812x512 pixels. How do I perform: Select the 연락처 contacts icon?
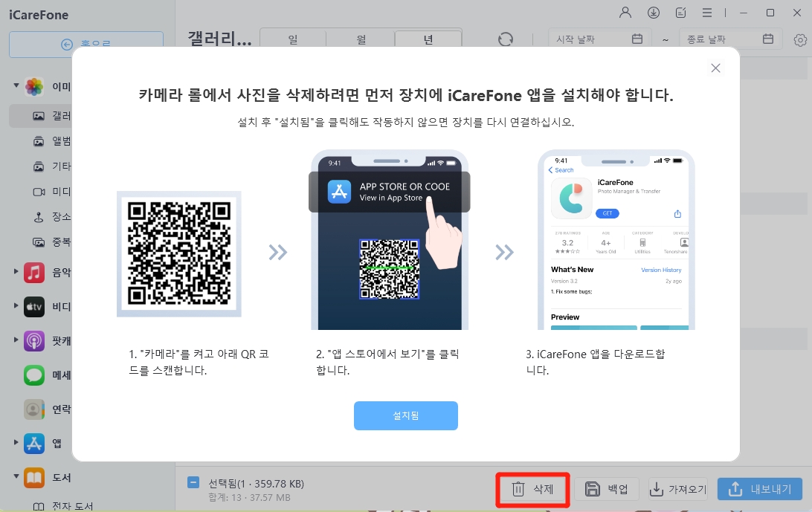(x=33, y=409)
